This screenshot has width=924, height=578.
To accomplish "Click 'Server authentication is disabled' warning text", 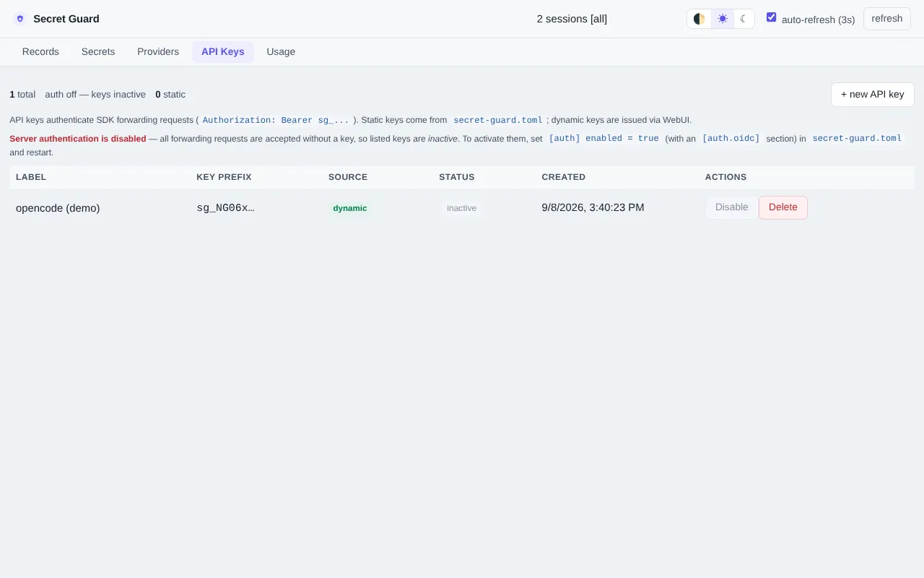I will [78, 139].
